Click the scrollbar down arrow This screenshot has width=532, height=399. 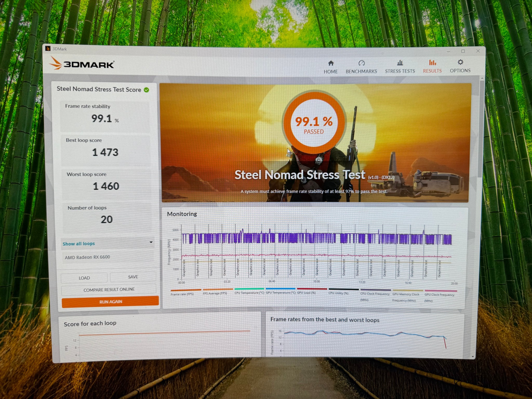coord(473,357)
